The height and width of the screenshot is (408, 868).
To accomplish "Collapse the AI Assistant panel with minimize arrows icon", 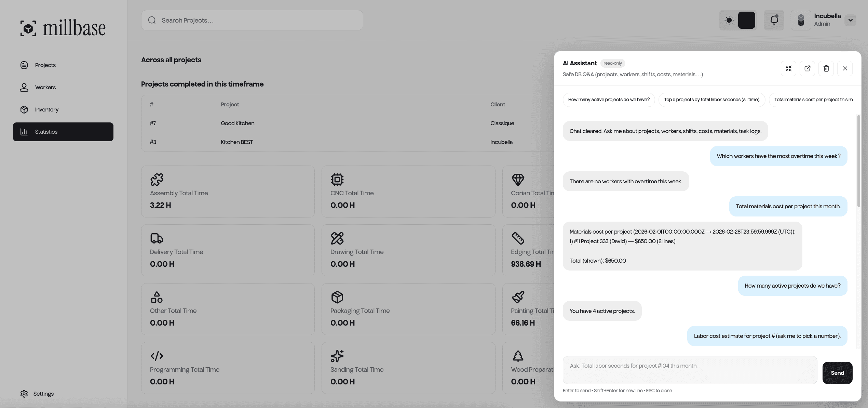I will pos(788,68).
